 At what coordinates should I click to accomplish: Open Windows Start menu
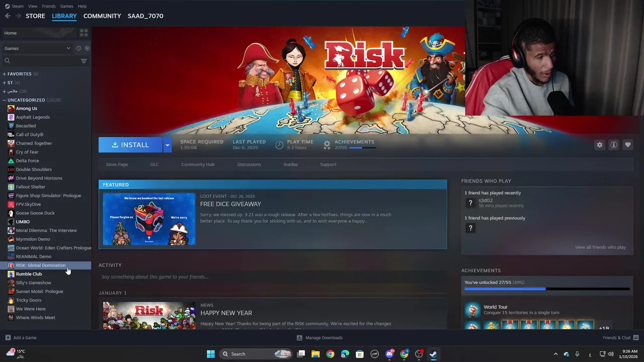211,354
